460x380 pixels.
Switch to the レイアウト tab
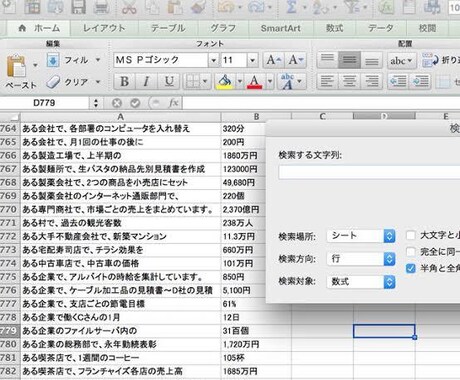104,28
